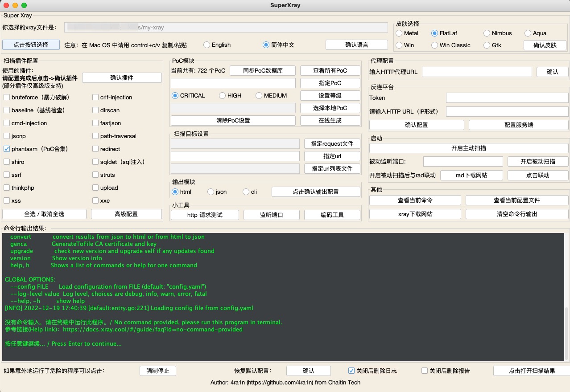
Task: Click 指定url button
Action: coord(332,156)
